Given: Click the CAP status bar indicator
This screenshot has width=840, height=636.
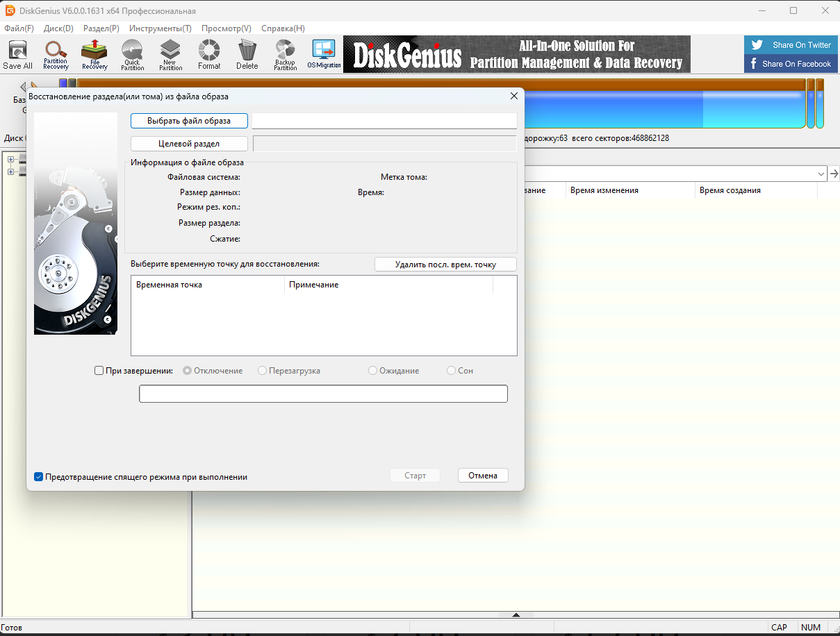Looking at the screenshot, I should [x=780, y=628].
